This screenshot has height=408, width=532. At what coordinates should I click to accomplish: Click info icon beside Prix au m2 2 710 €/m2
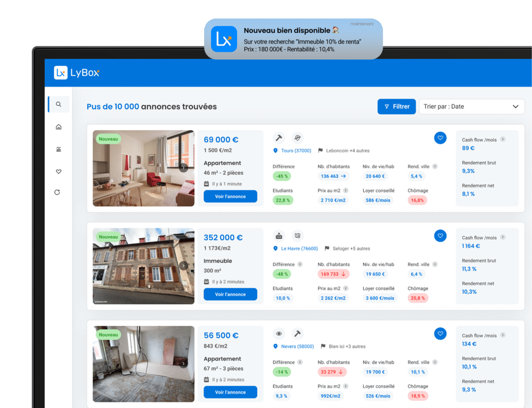point(345,191)
